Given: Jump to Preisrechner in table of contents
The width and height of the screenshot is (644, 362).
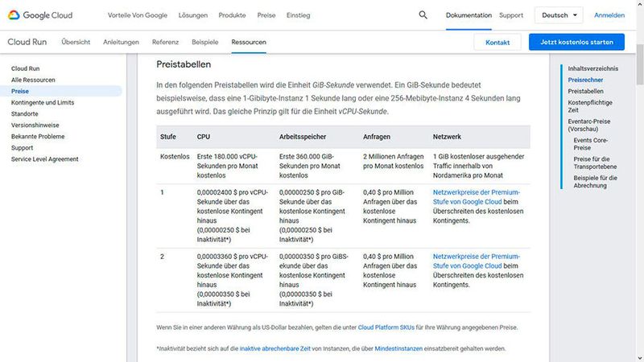Looking at the screenshot, I should 585,80.
